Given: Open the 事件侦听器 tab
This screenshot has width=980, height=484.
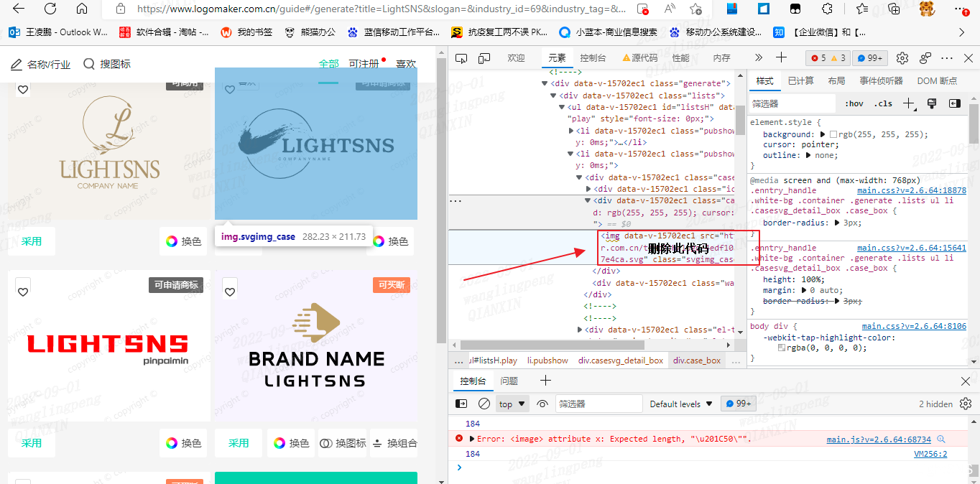Looking at the screenshot, I should click(x=881, y=80).
